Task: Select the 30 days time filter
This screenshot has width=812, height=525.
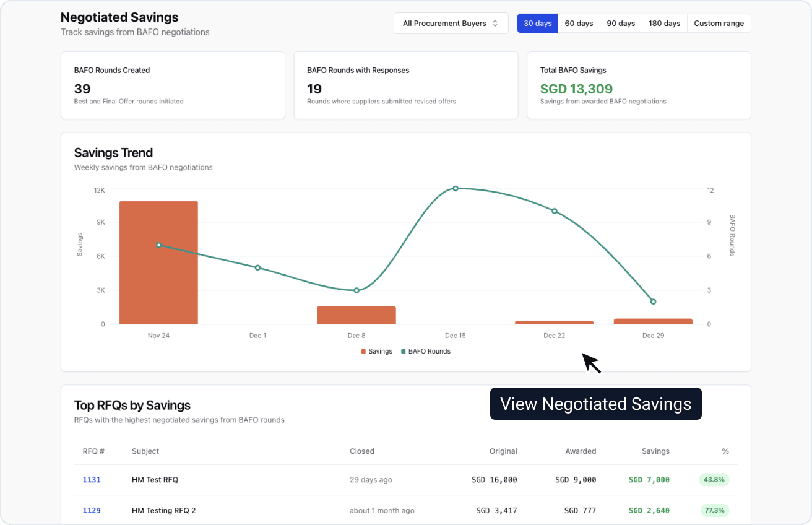Action: pyautogui.click(x=537, y=23)
